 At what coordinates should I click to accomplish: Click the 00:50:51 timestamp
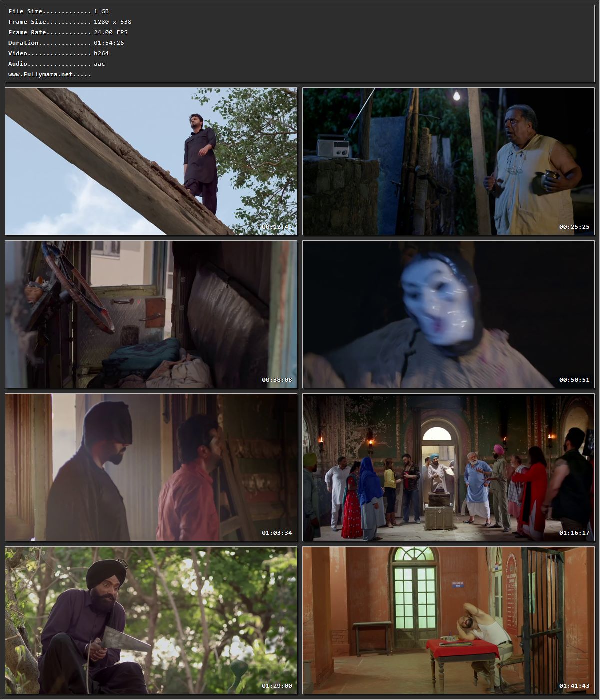click(574, 380)
